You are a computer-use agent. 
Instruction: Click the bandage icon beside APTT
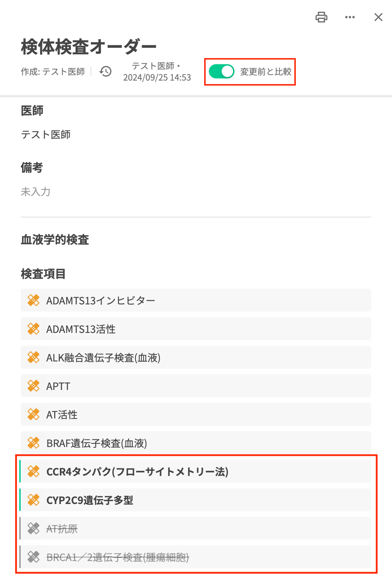33,386
